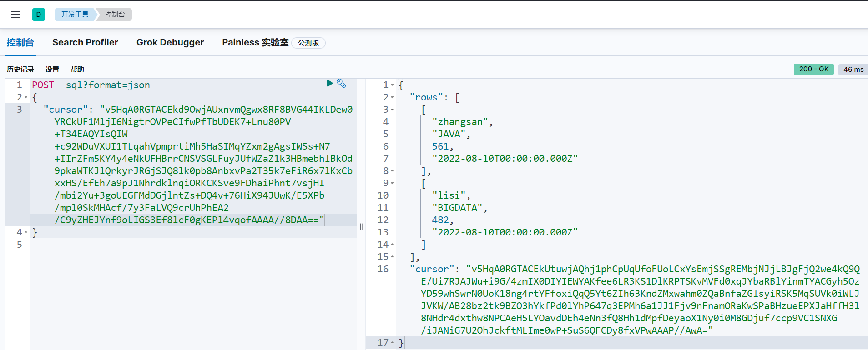Open 历史记录 history panel
This screenshot has height=350, width=868.
tap(20, 69)
